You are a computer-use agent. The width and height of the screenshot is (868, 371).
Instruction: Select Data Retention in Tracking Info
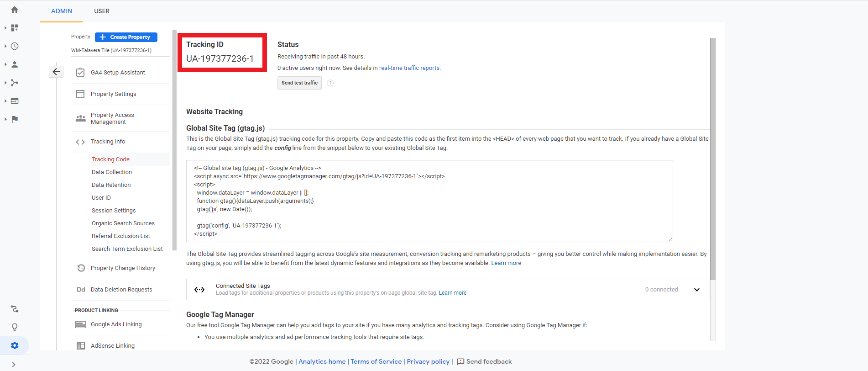(x=111, y=185)
